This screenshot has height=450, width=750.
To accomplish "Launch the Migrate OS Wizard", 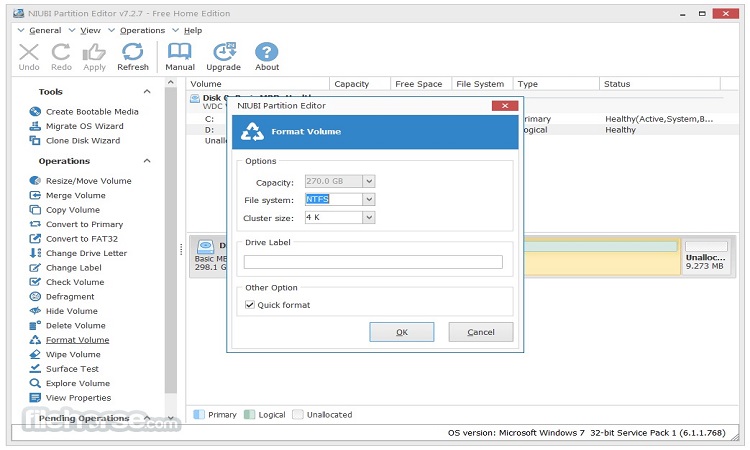I will (x=84, y=126).
